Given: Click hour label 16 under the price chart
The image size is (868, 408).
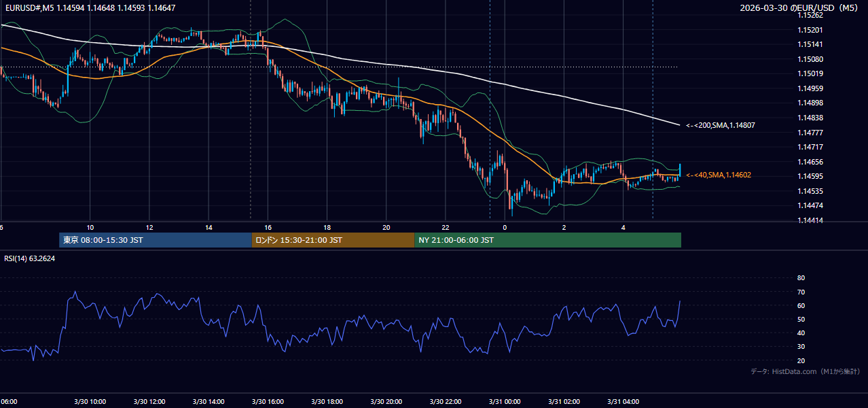Looking at the screenshot, I should coord(268,227).
